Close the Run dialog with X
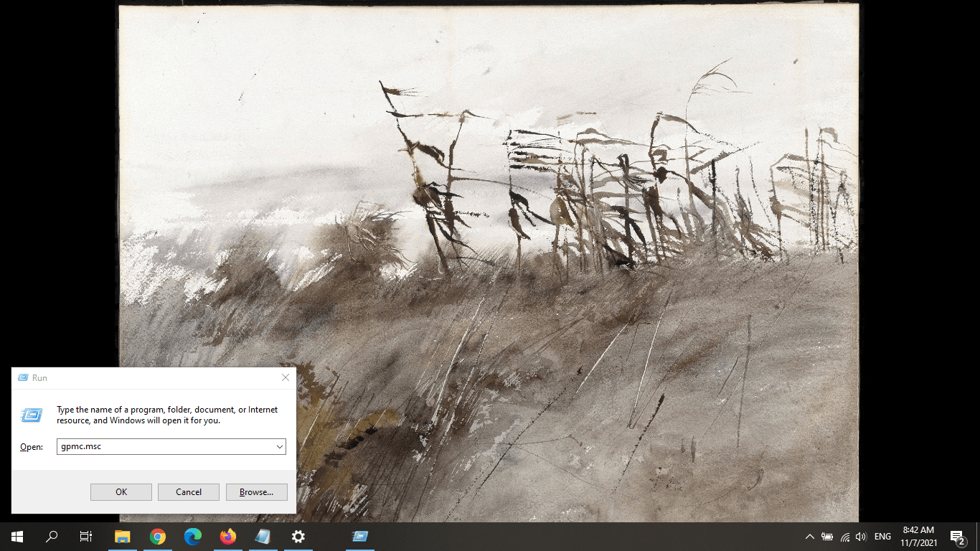The width and height of the screenshot is (980, 551). tap(286, 377)
